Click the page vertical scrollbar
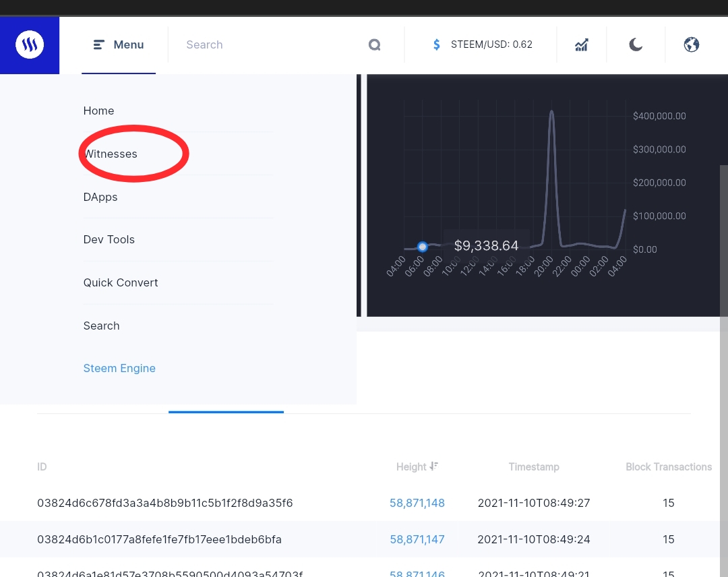This screenshot has width=728, height=577. click(724, 371)
